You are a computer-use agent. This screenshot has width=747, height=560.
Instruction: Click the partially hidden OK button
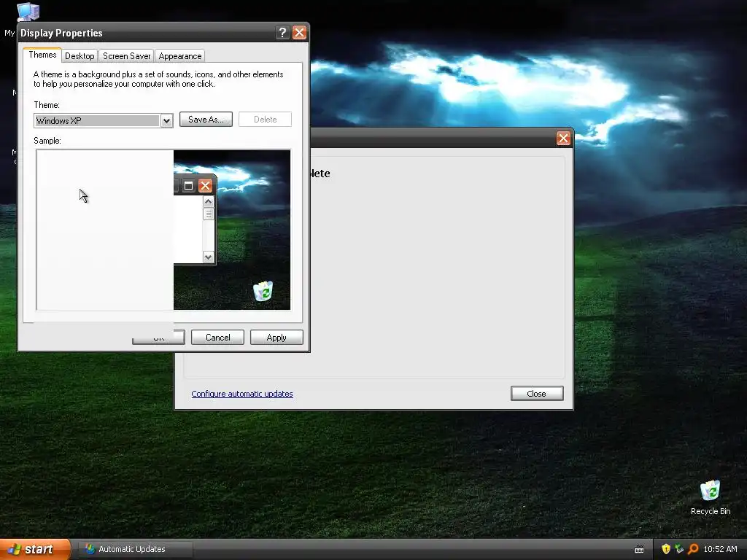158,338
